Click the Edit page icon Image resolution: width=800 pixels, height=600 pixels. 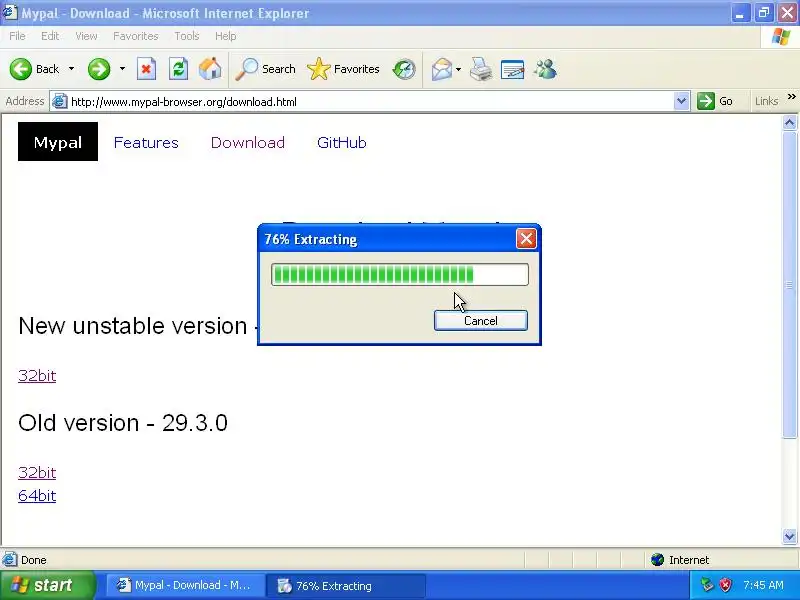click(512, 69)
